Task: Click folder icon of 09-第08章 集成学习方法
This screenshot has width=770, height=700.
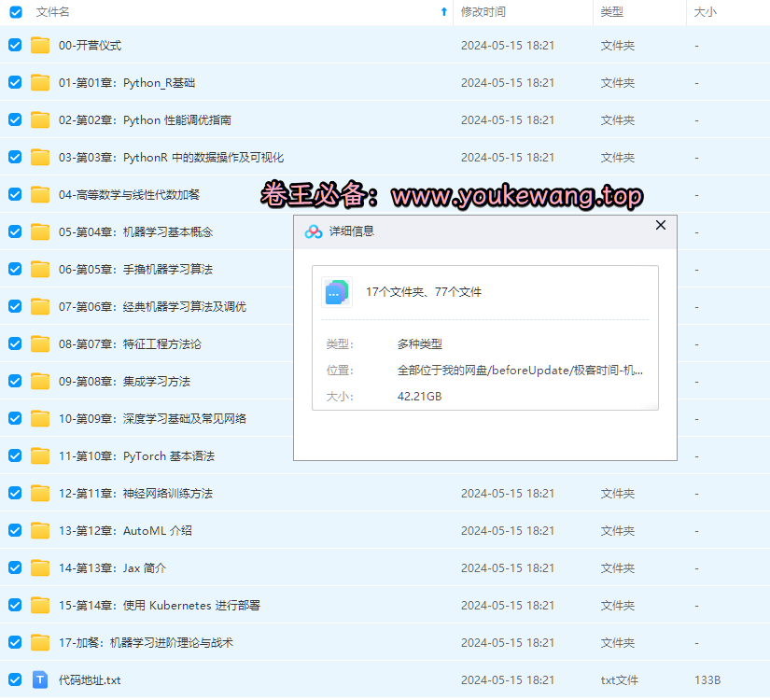Action: 40,381
